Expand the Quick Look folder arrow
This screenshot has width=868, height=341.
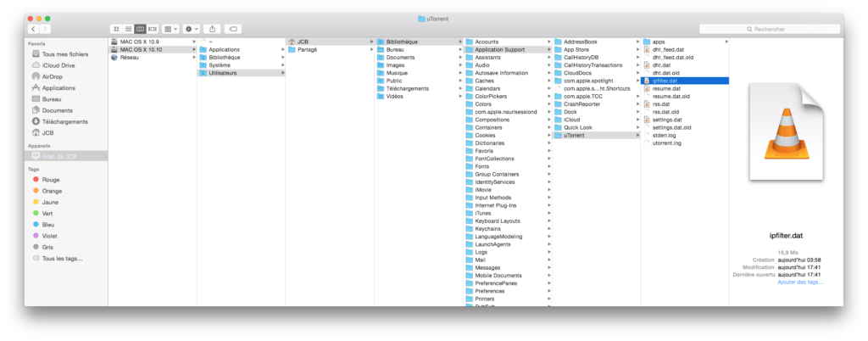click(637, 127)
